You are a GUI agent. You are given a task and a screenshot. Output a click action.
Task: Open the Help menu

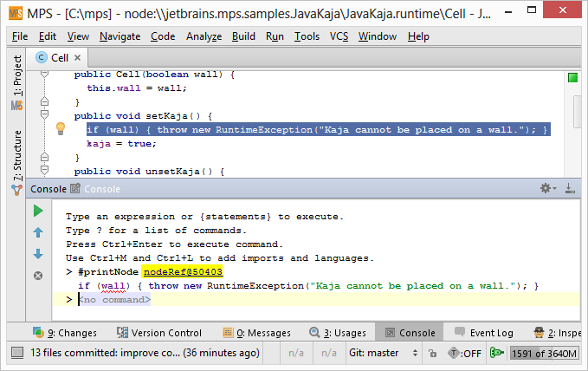click(418, 36)
